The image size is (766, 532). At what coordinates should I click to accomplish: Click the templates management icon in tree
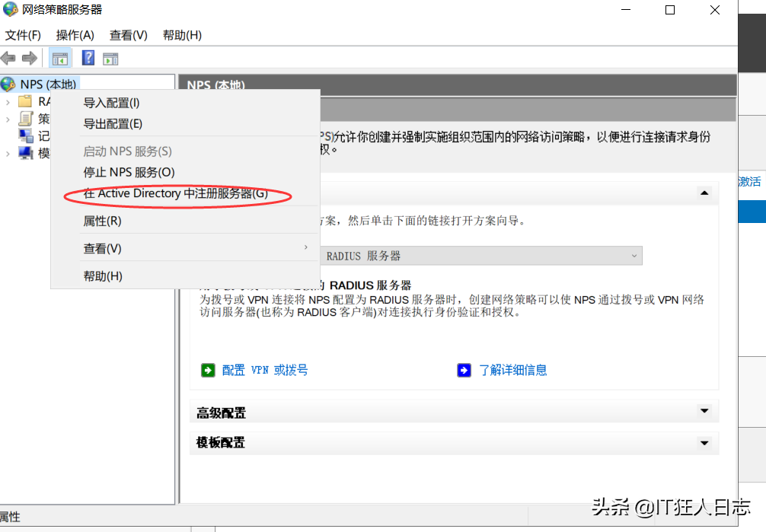click(x=25, y=153)
